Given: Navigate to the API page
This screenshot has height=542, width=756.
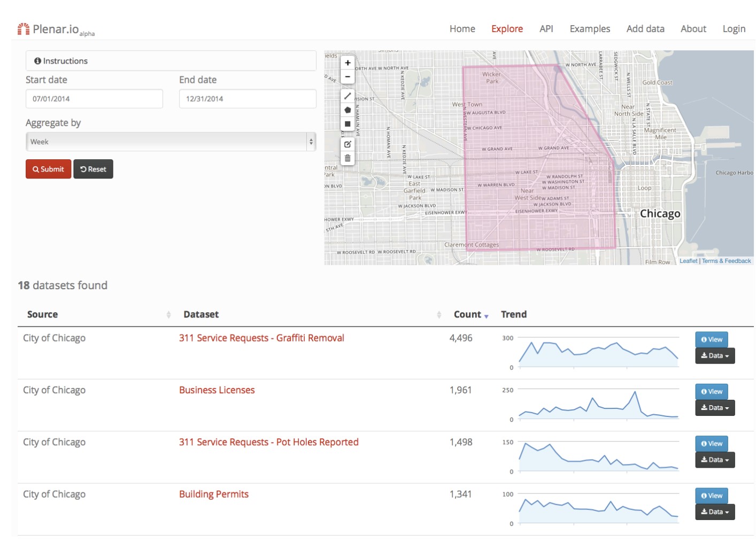Looking at the screenshot, I should click(546, 29).
